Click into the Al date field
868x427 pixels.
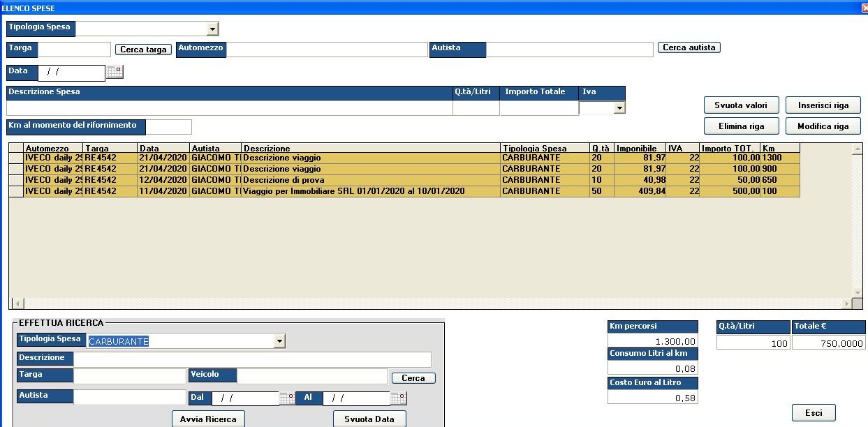pyautogui.click(x=356, y=398)
